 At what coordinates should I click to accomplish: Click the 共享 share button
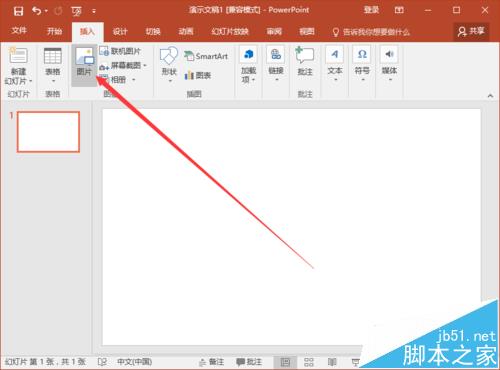[x=471, y=31]
